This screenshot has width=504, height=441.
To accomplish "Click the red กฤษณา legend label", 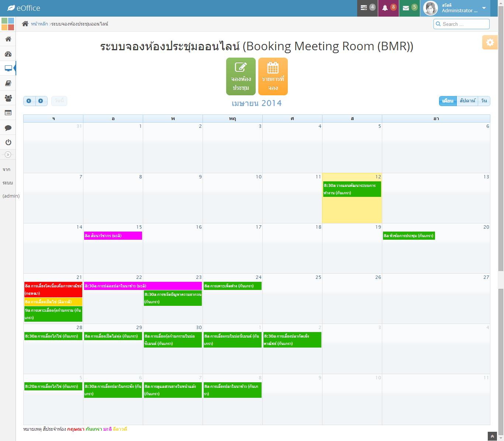I will coord(76,429).
